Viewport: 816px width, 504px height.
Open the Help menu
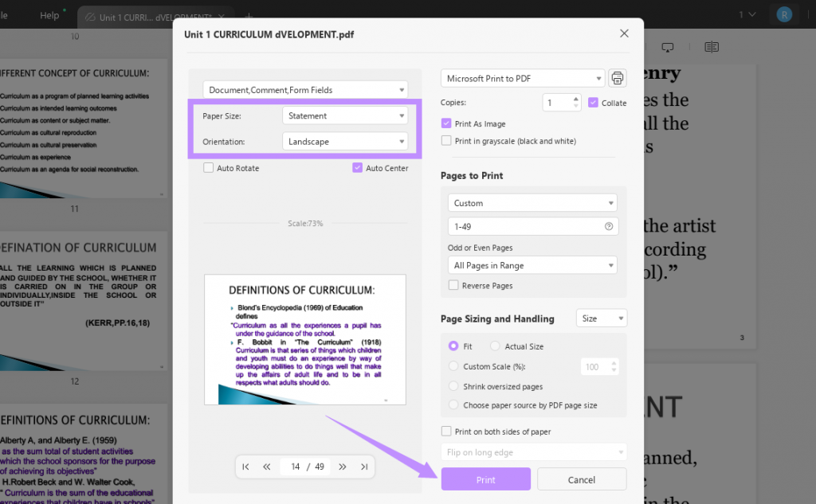coord(49,15)
